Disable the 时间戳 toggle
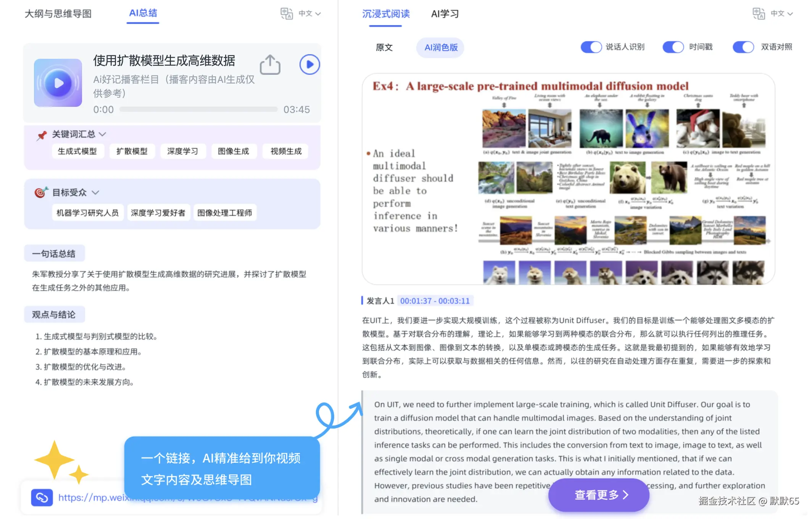The width and height of the screenshot is (812, 519). coord(673,47)
